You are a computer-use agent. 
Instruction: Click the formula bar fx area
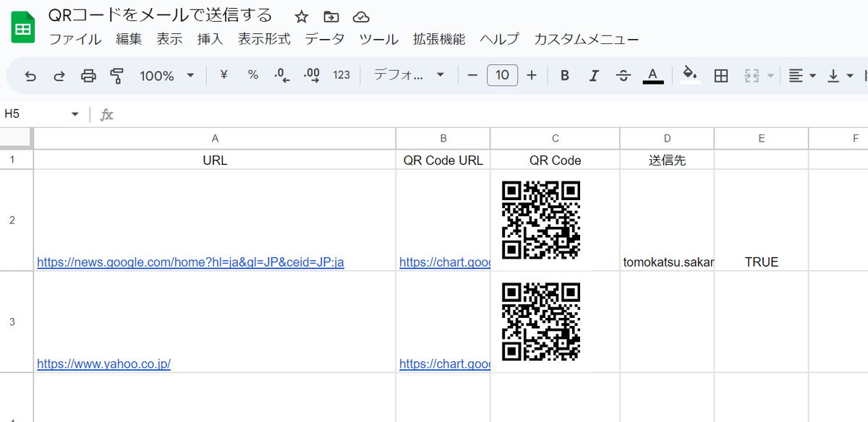tap(107, 114)
